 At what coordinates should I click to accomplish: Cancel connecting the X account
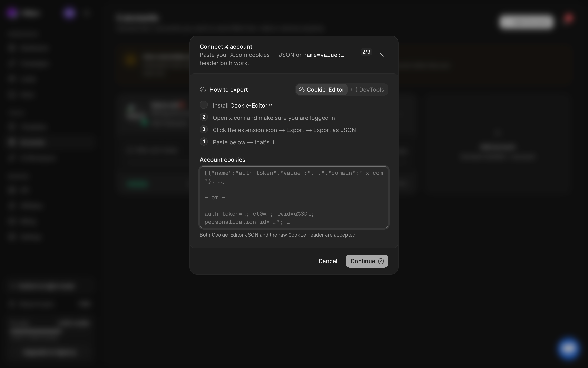(x=328, y=261)
